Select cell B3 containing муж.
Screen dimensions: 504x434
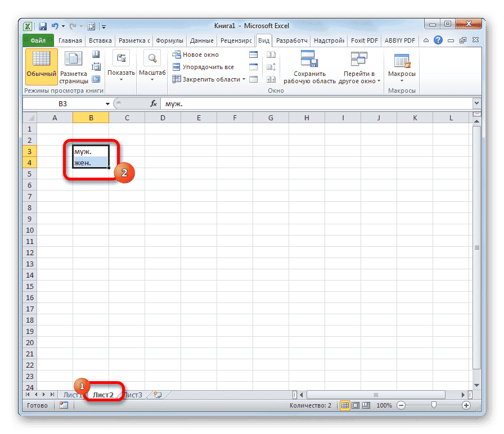click(90, 151)
